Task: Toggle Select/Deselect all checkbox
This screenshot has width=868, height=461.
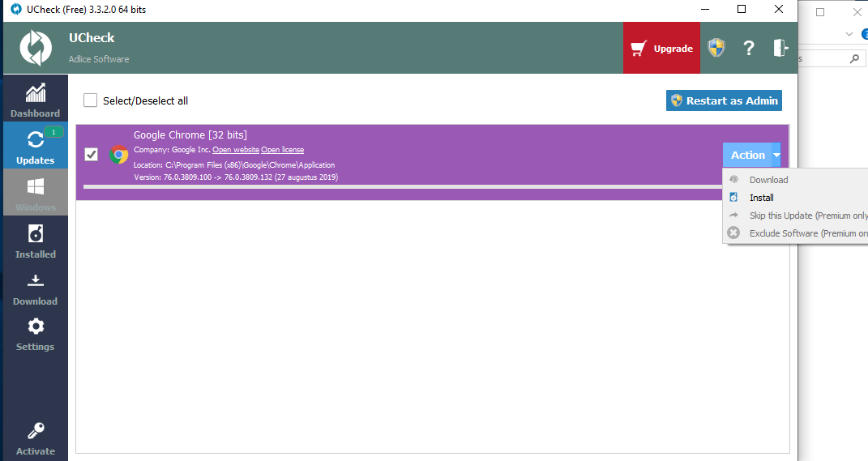Action: 90,100
